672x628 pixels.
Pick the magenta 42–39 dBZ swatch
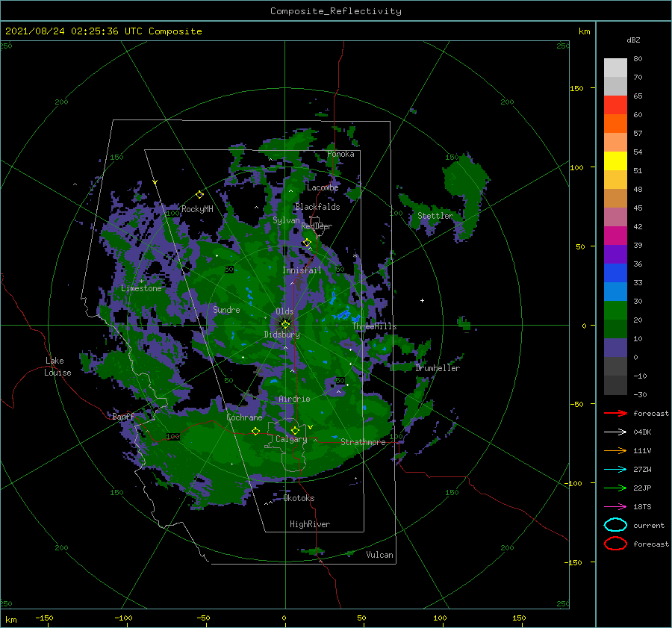[x=615, y=236]
